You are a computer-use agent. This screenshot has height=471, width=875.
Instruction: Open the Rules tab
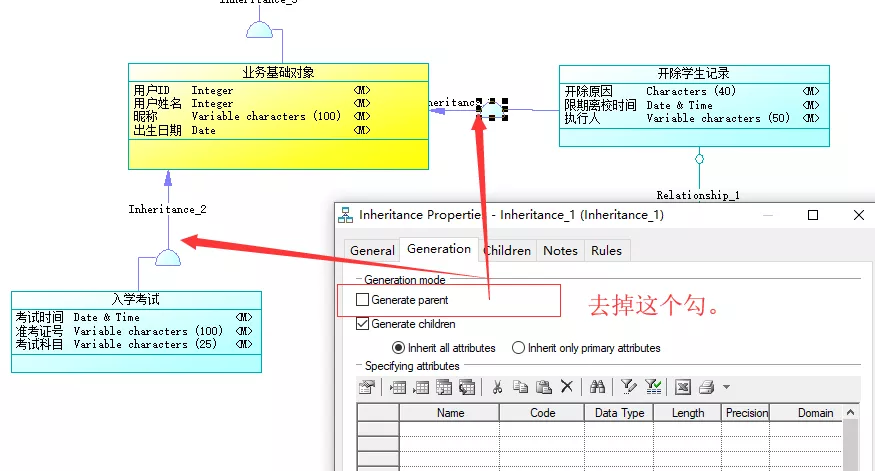click(x=607, y=251)
